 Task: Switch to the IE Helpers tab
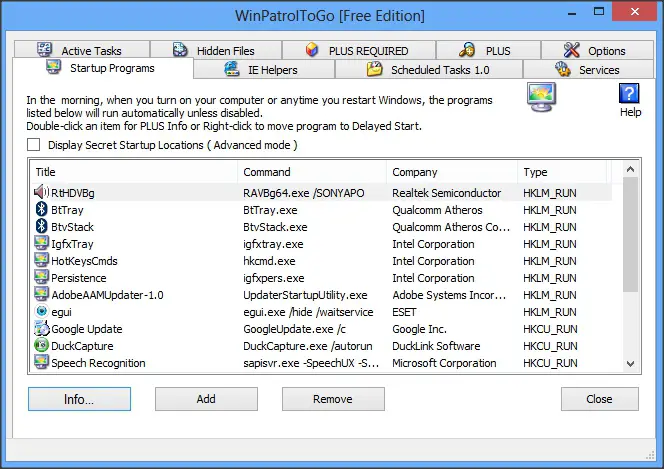tap(264, 69)
